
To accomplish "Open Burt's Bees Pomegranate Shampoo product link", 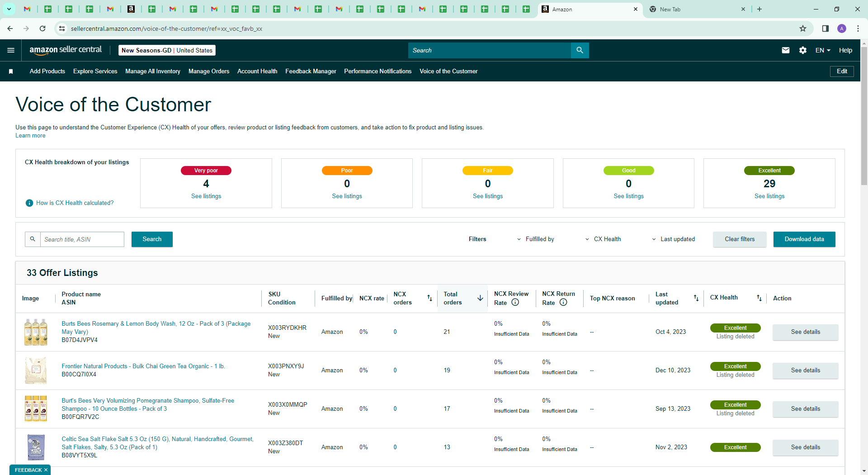I will pos(148,405).
